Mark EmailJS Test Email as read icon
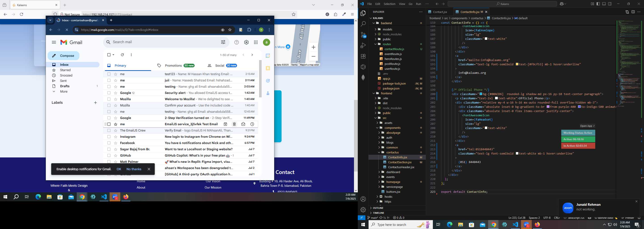Image resolution: width=644 pixels, height=229 pixels. pyautogui.click(x=243, y=124)
